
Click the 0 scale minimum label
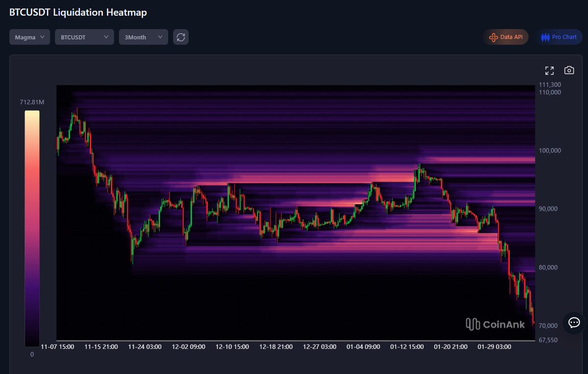(x=32, y=354)
